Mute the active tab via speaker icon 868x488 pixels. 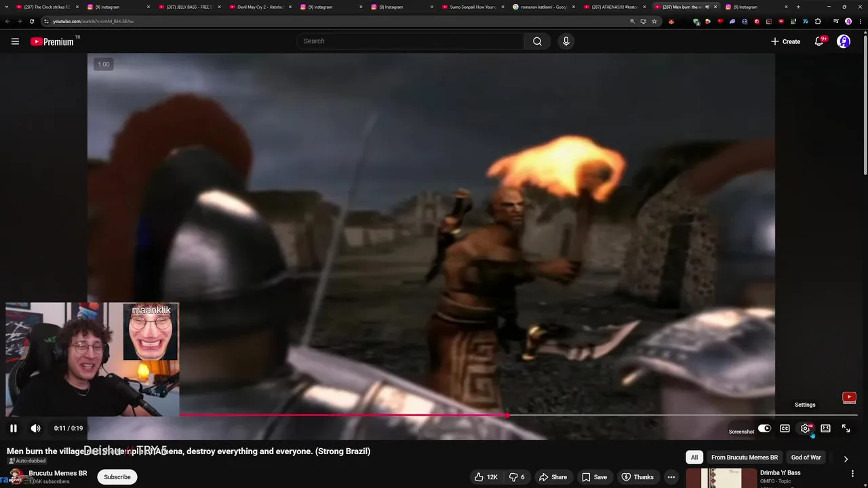pyautogui.click(x=707, y=7)
